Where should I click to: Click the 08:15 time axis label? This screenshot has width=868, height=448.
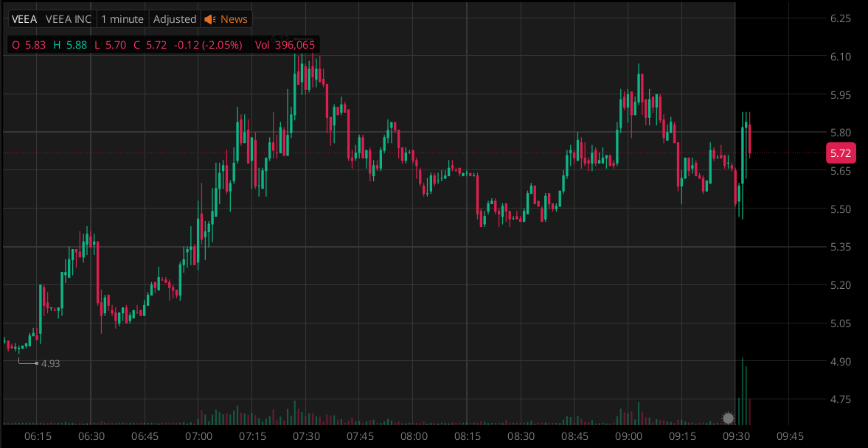tap(468, 436)
